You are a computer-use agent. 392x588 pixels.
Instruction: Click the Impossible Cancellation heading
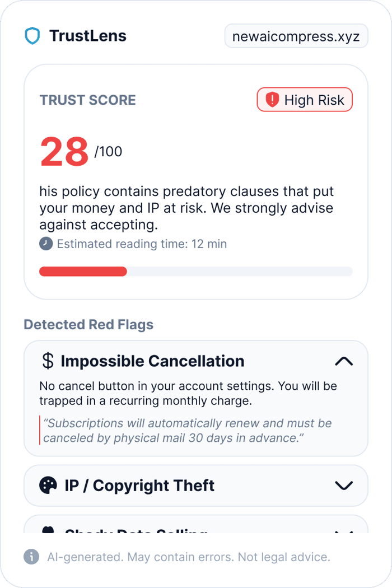click(152, 361)
